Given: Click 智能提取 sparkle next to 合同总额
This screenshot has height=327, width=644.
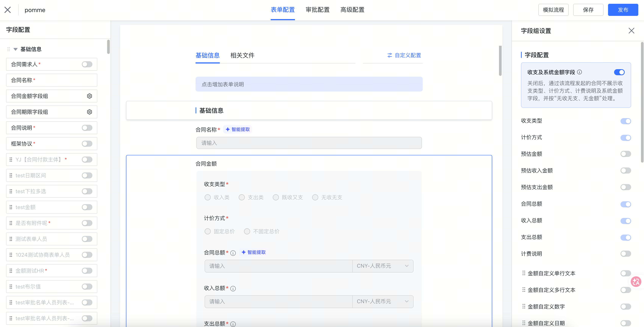Looking at the screenshot, I should [253, 252].
